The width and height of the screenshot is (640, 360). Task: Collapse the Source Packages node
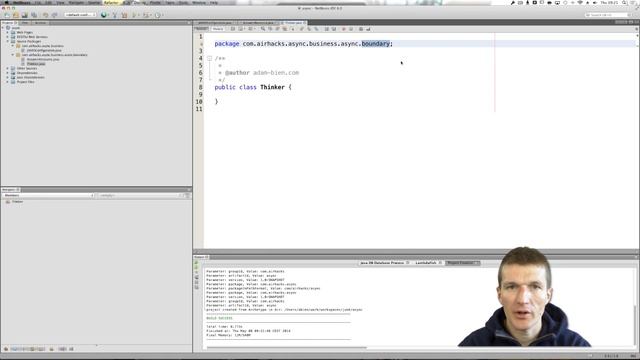pyautogui.click(x=7, y=41)
